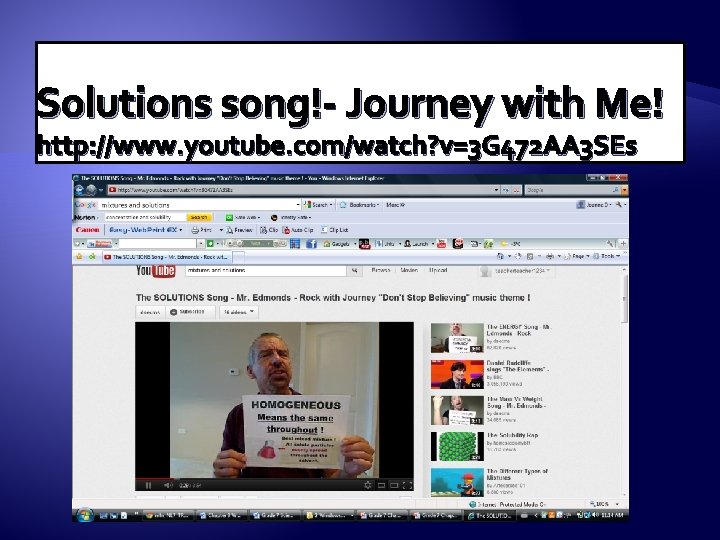Viewport: 720px width, 540px height.
Task: Click Google toolbar 'mixtures and solutions' field
Action: (x=197, y=205)
